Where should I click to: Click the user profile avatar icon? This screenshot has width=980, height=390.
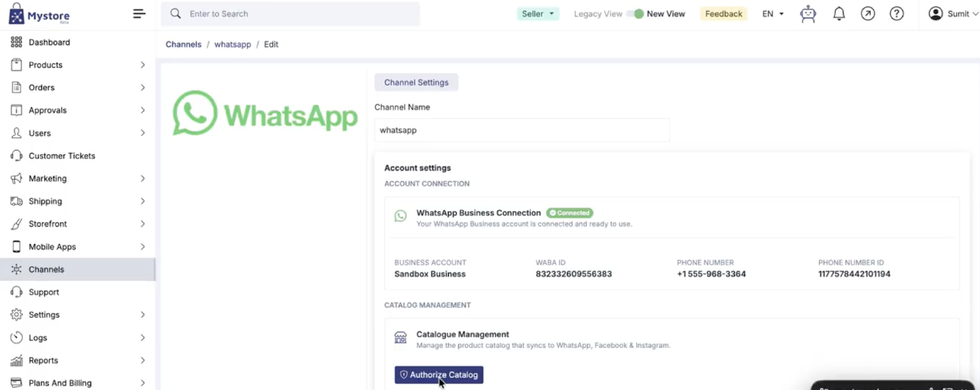[935, 13]
